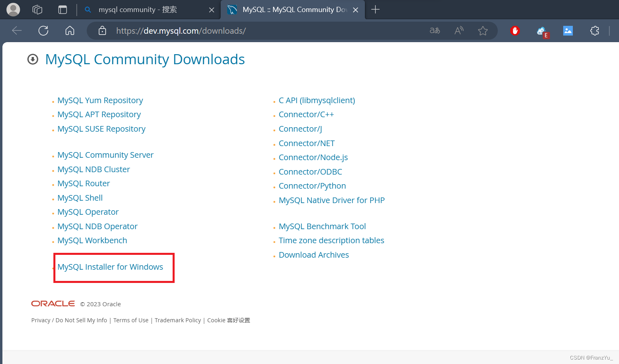Open cloud extension with E badge
Image resolution: width=619 pixels, height=364 pixels.
click(542, 32)
